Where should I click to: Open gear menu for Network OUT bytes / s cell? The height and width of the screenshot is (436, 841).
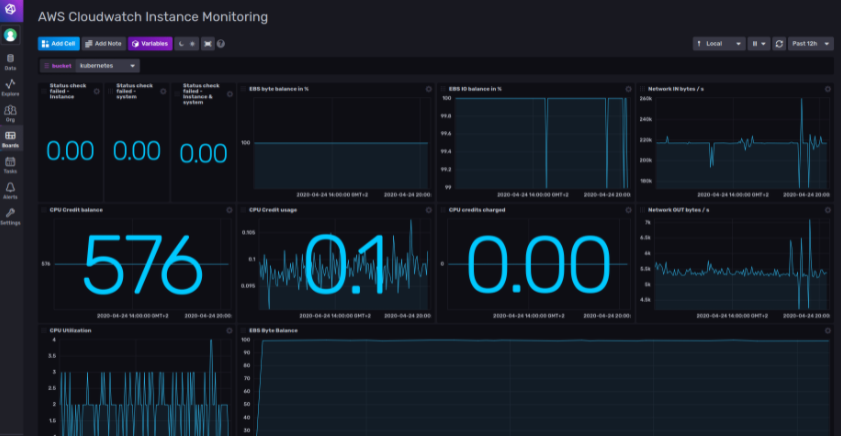[828, 210]
